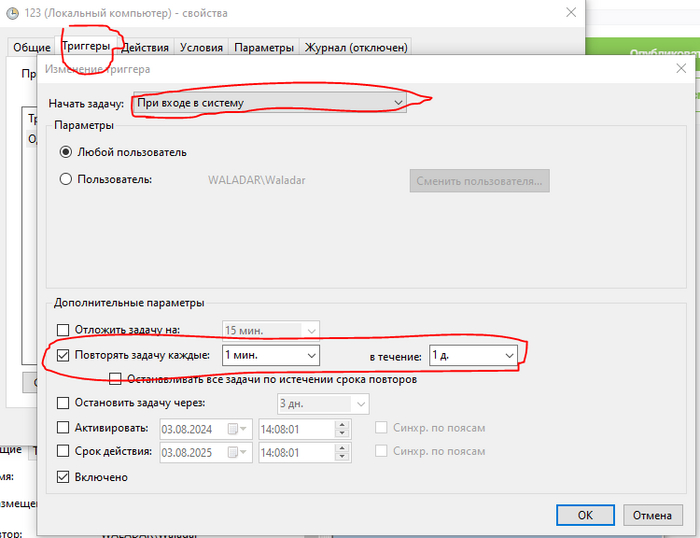Increase Активировать time with up arrow
This screenshot has width=700, height=538.
pyautogui.click(x=342, y=425)
